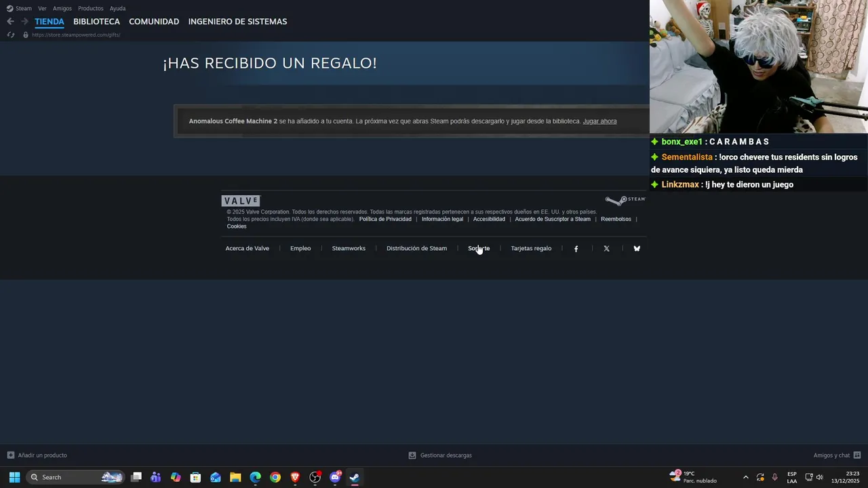Open the Reembolsos link
The height and width of the screenshot is (488, 868).
(x=616, y=219)
